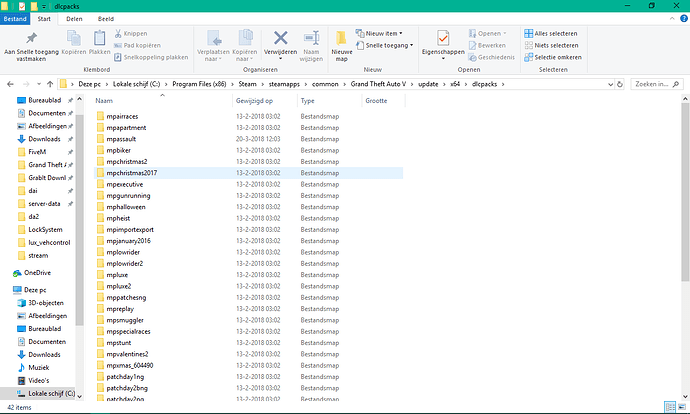
Task: Click Alles selecteren
Action: click(x=551, y=33)
